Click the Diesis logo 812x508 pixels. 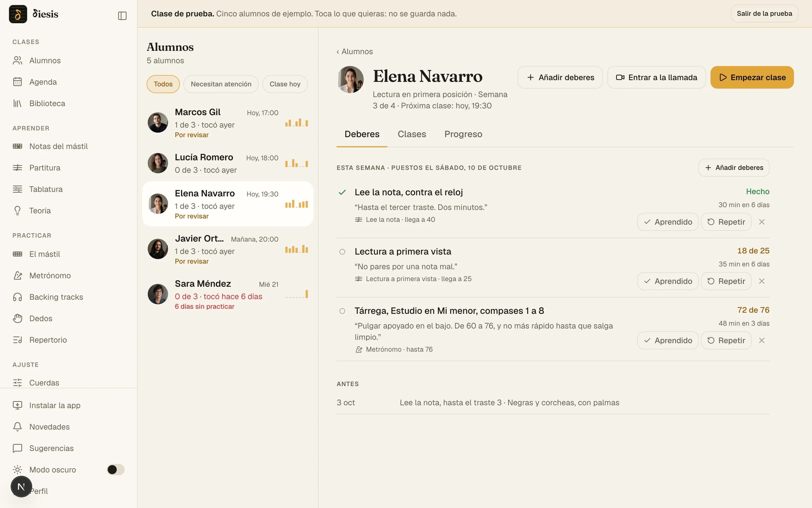(x=34, y=14)
